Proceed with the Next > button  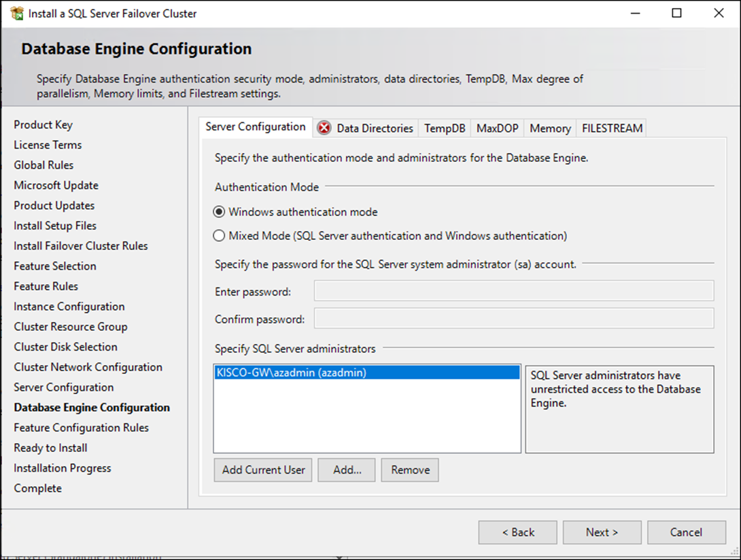click(602, 532)
